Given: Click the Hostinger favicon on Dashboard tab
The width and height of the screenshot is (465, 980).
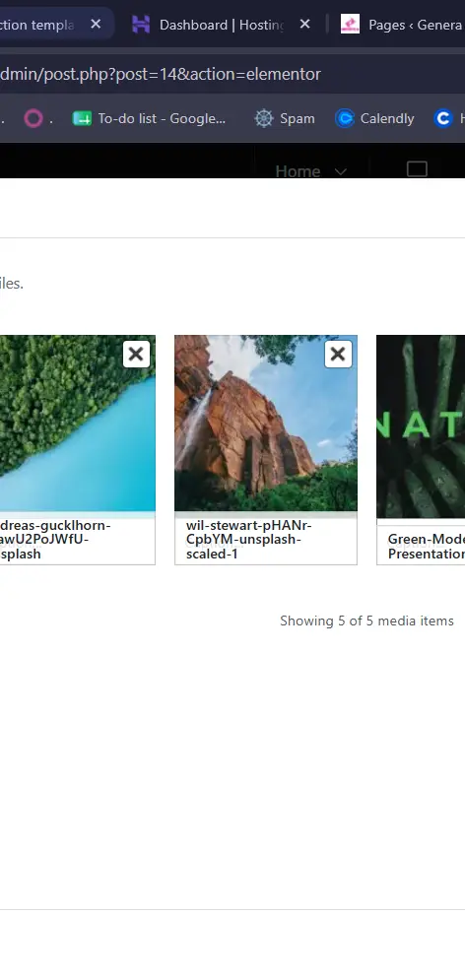Looking at the screenshot, I should pyautogui.click(x=141, y=25).
